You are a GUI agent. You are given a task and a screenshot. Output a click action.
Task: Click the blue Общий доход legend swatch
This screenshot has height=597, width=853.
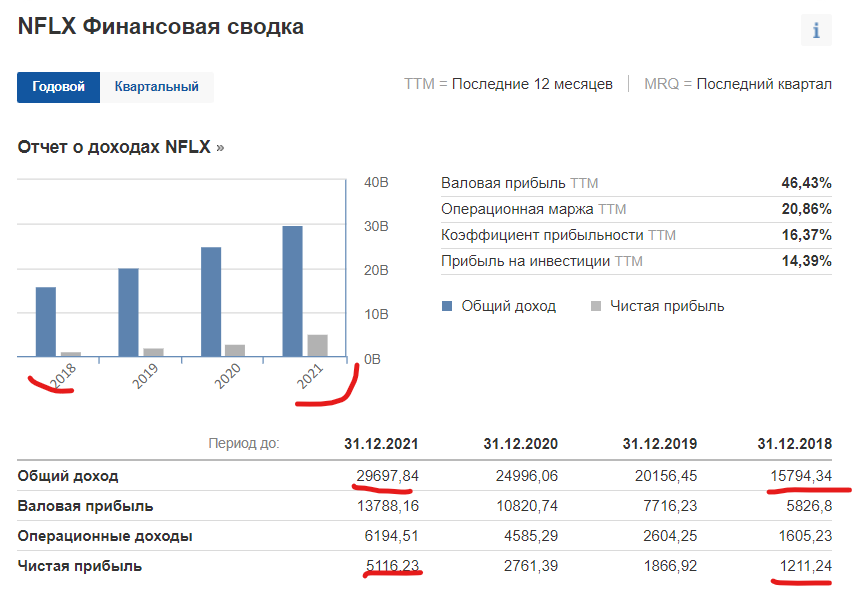point(447,306)
